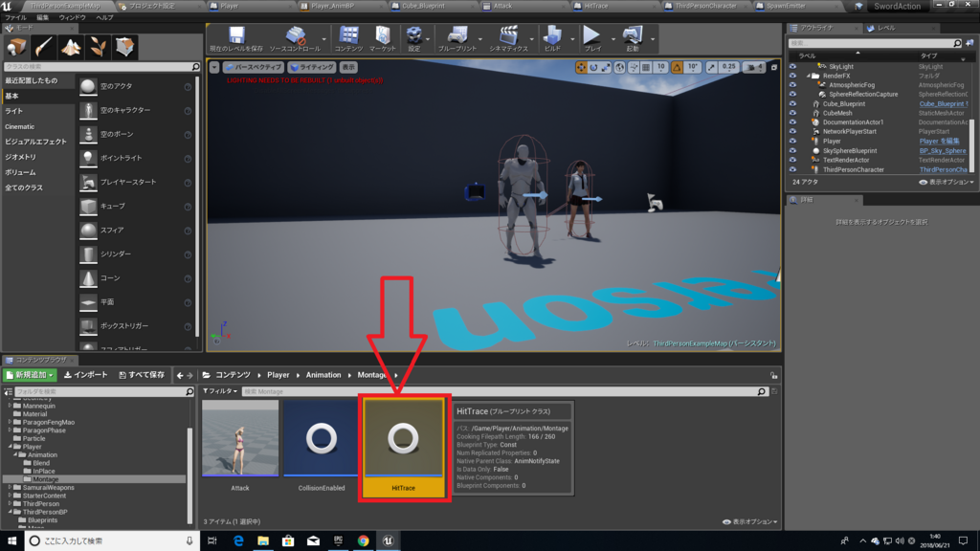Select the Geometry Editing mode icon
The height and width of the screenshot is (551, 980).
coord(124,47)
